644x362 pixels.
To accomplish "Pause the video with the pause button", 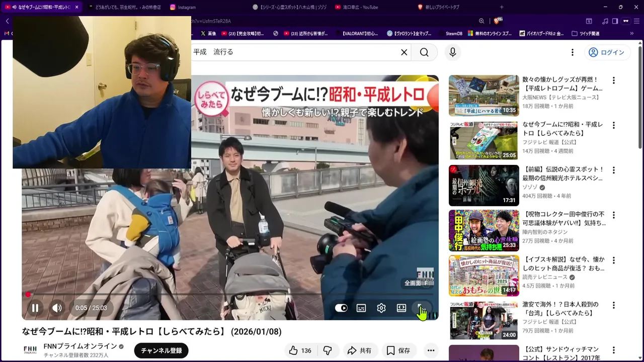I will (x=35, y=308).
